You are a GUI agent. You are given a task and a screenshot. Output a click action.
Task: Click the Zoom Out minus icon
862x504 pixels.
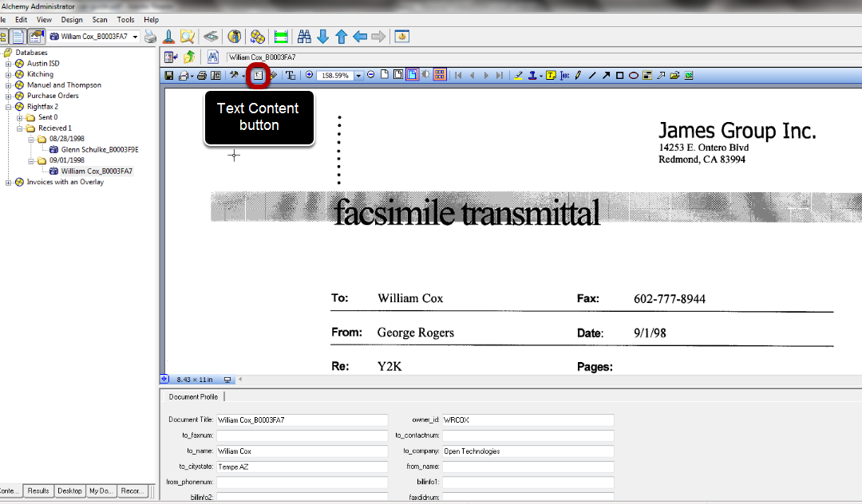(371, 75)
